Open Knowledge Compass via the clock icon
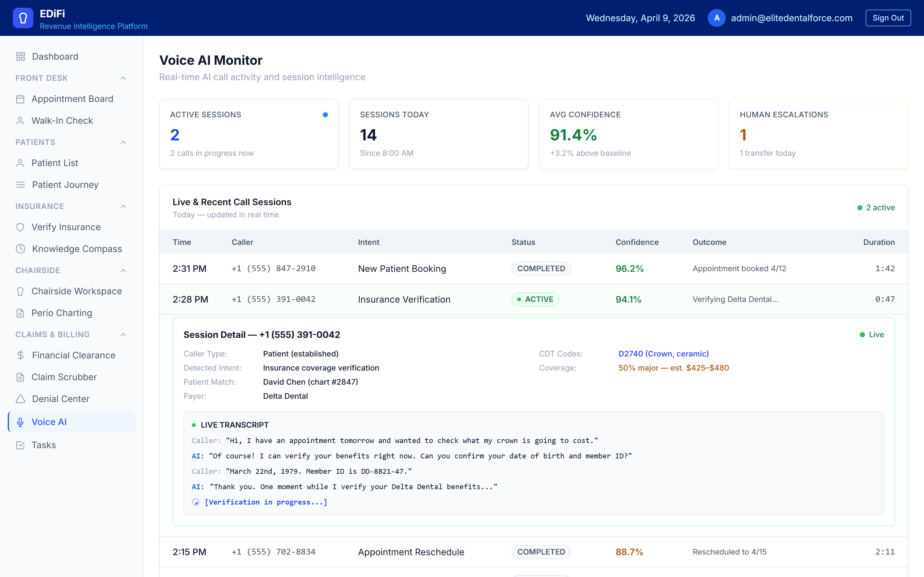The width and height of the screenshot is (924, 577). (20, 248)
